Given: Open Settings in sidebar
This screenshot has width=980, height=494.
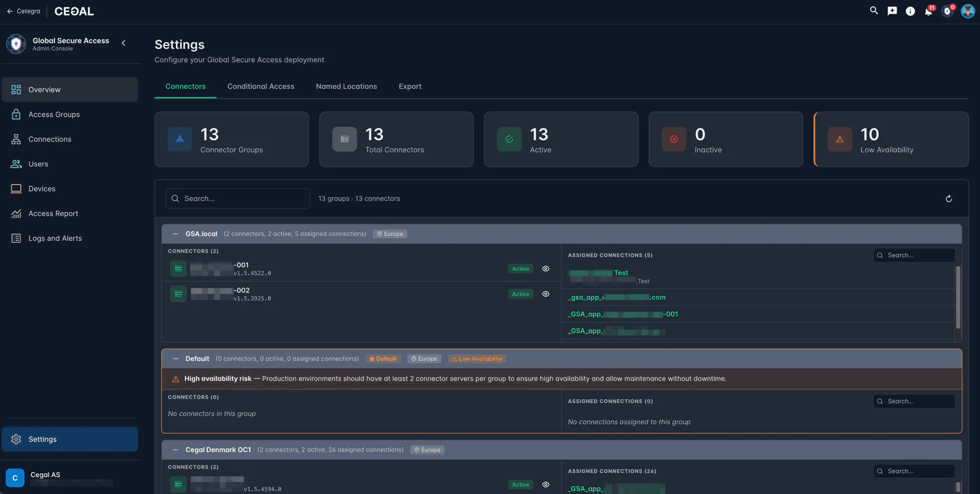Looking at the screenshot, I should pyautogui.click(x=70, y=439).
